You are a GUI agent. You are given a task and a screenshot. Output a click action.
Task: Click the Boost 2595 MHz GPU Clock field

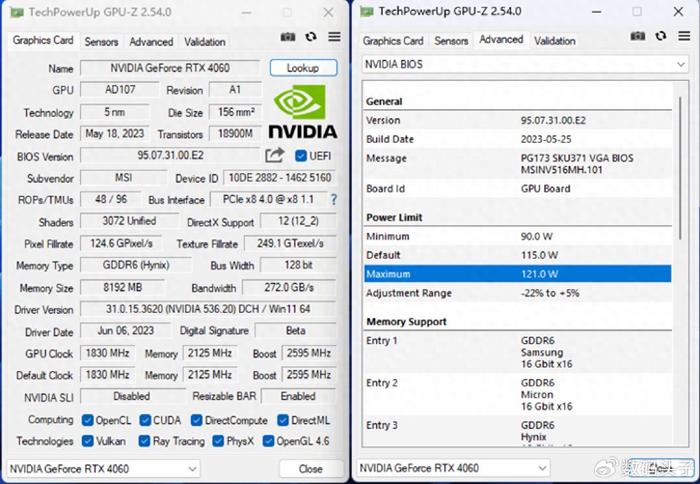[309, 353]
